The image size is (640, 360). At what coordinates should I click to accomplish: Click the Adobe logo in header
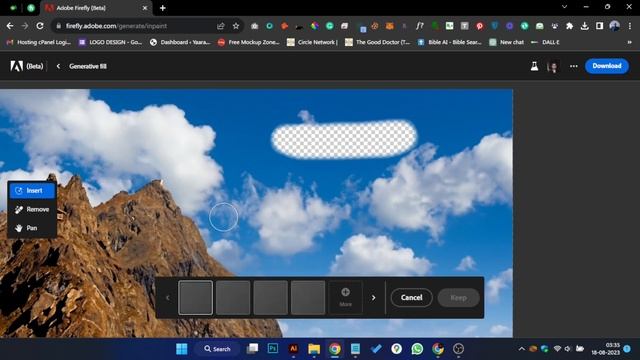point(17,66)
